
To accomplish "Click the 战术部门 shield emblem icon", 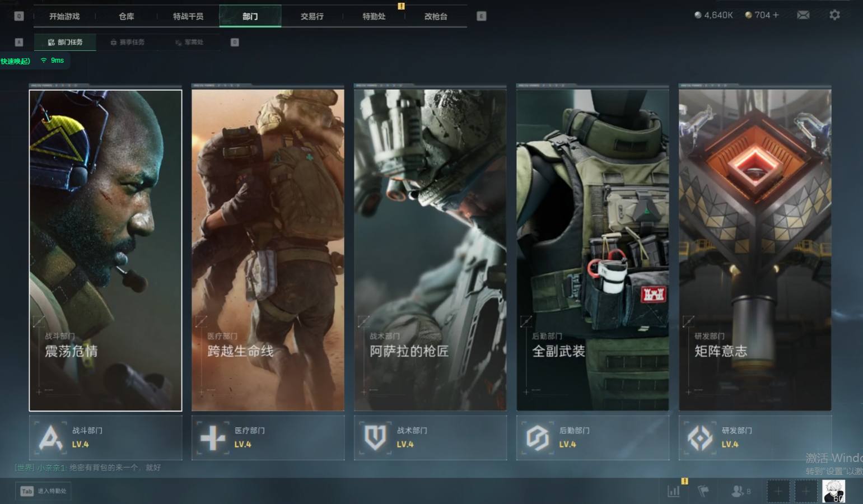I will coord(375,437).
